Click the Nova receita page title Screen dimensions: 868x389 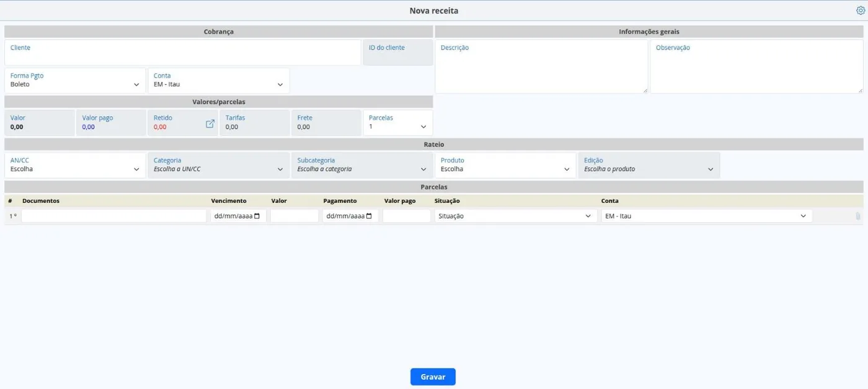(434, 11)
